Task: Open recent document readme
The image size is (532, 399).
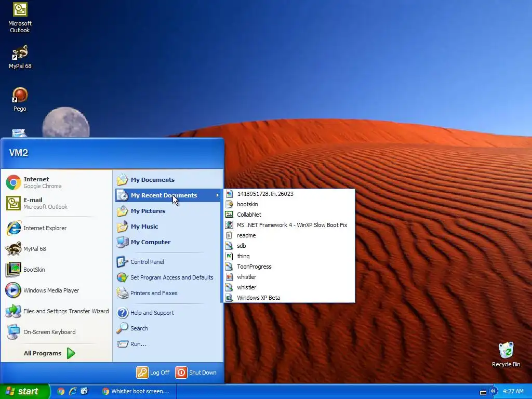Action: 289,235
